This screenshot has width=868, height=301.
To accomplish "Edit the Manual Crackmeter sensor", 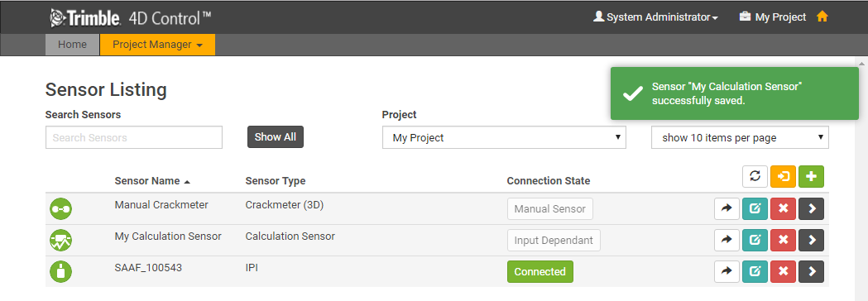I will click(755, 208).
